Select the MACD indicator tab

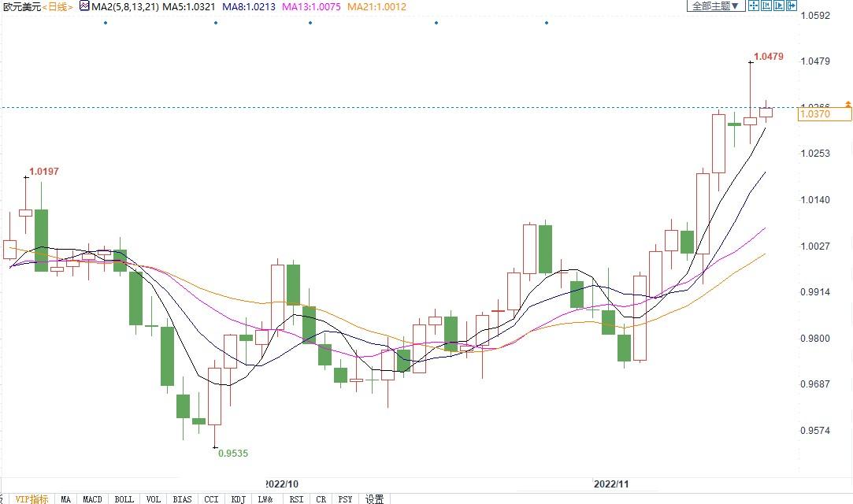[93, 498]
